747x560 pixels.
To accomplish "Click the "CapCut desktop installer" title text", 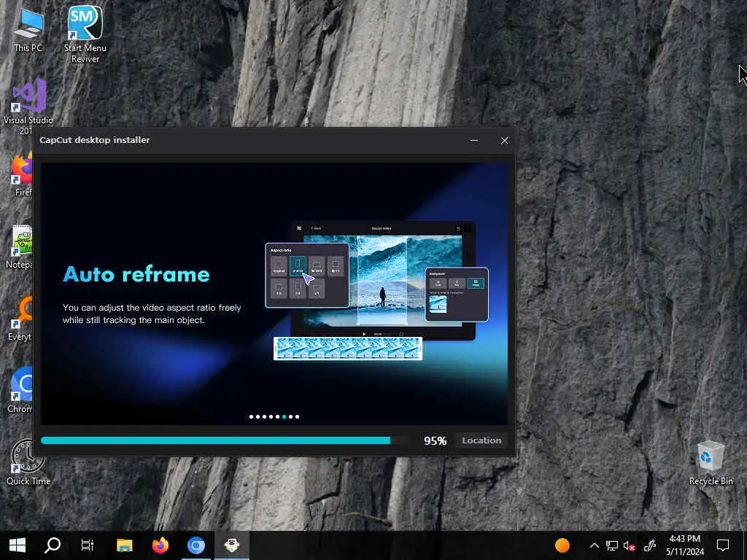I will click(94, 140).
